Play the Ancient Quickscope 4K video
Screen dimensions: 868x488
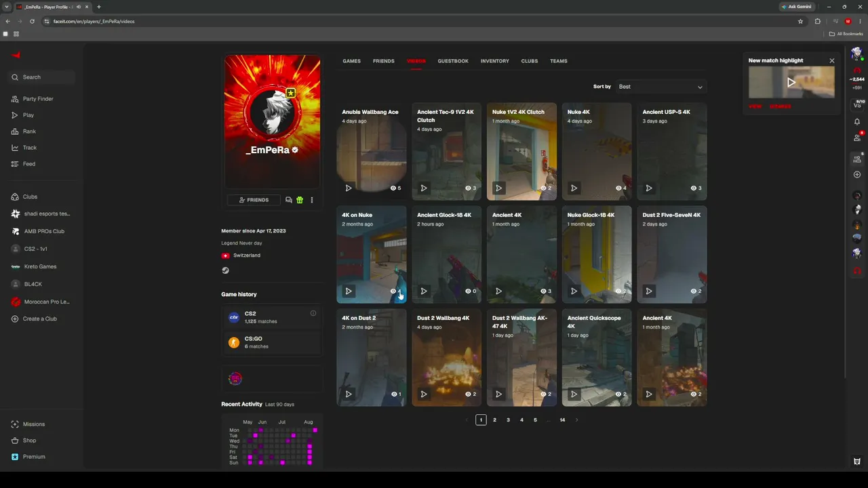(574, 394)
